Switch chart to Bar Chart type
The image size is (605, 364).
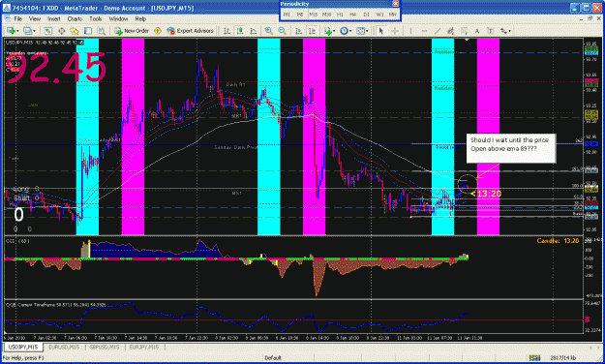click(227, 31)
